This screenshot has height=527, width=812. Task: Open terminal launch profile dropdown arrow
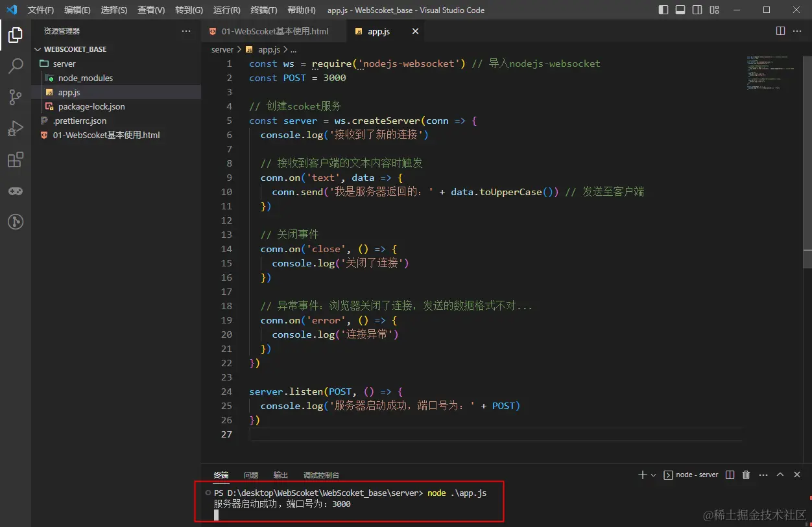[x=653, y=475]
